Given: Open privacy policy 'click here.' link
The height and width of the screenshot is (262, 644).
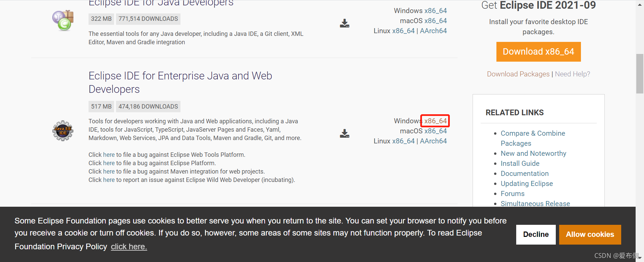Looking at the screenshot, I should tap(129, 247).
